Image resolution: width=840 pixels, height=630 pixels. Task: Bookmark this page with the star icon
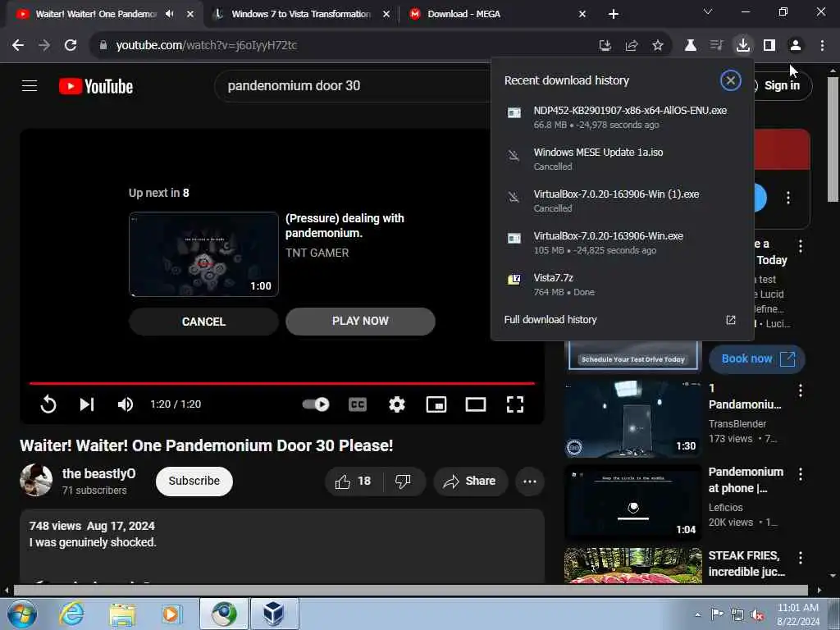point(658,46)
